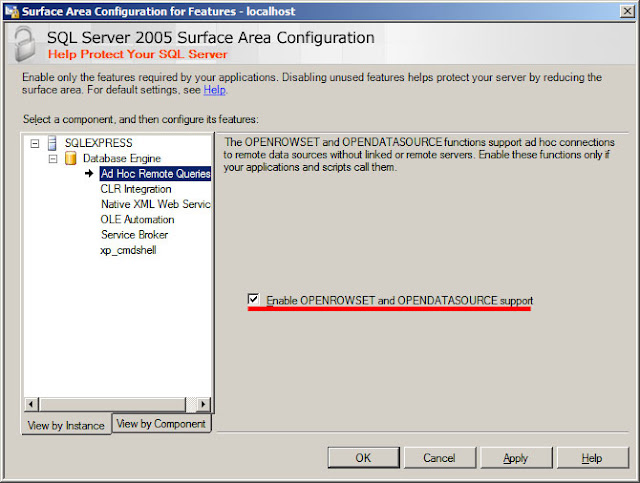The width and height of the screenshot is (640, 483).
Task: Click the tree's right scroll arrow
Action: tap(203, 404)
